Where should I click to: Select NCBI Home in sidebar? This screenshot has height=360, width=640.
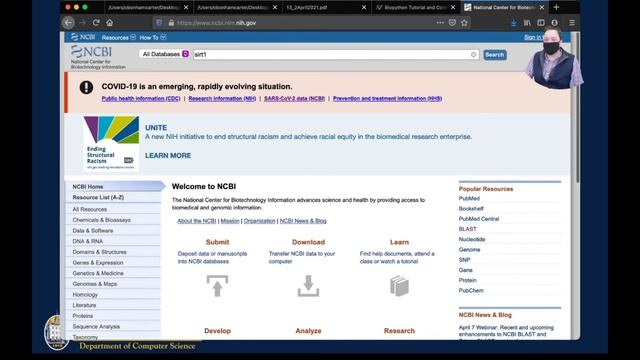[x=88, y=187]
